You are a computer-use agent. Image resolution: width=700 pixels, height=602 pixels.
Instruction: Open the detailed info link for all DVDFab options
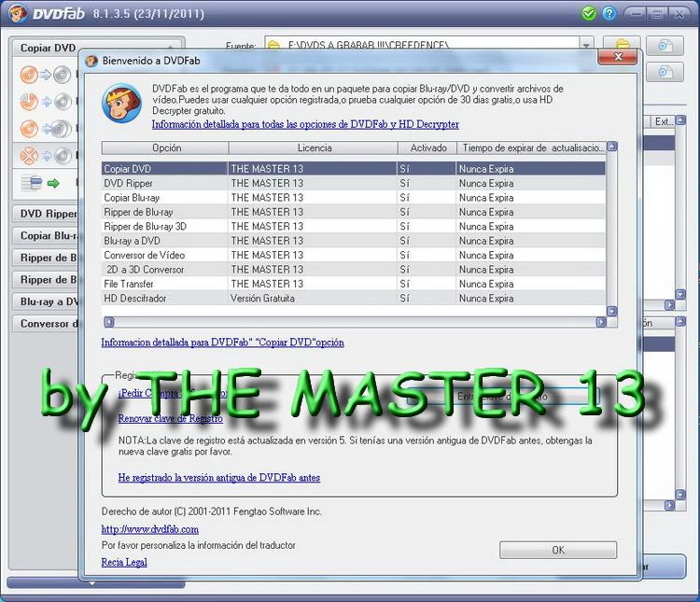click(x=305, y=124)
